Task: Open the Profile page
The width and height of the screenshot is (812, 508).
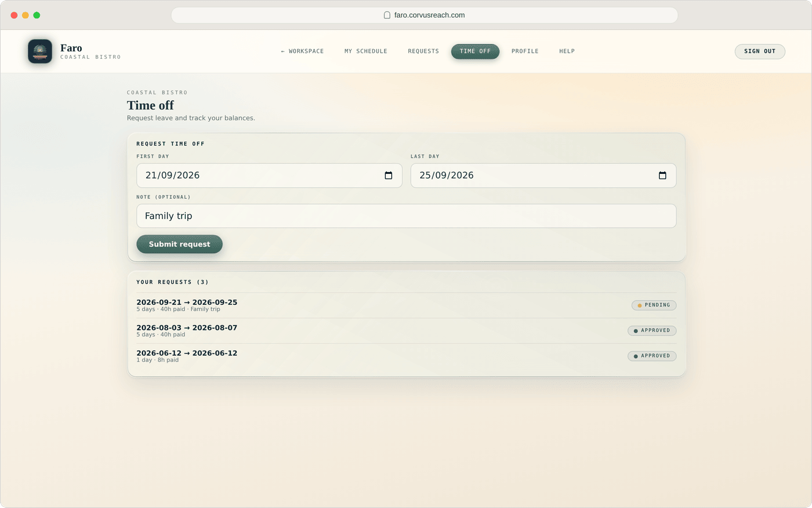Action: coord(525,51)
